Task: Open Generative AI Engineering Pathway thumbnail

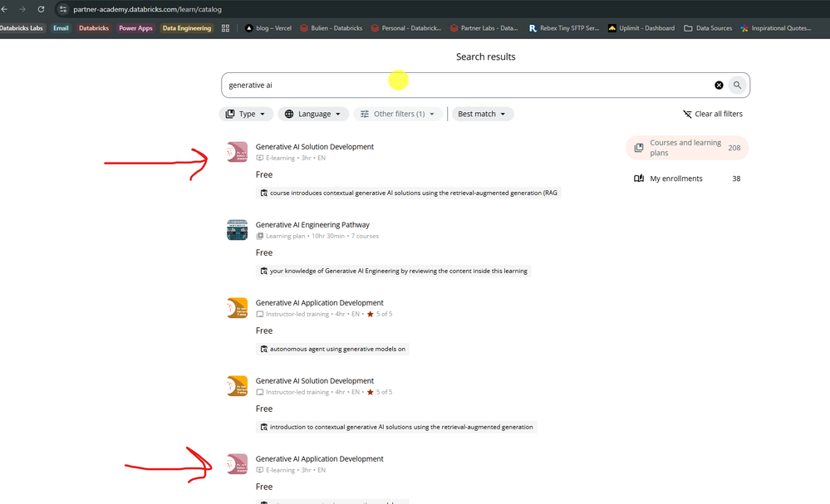Action: click(237, 230)
